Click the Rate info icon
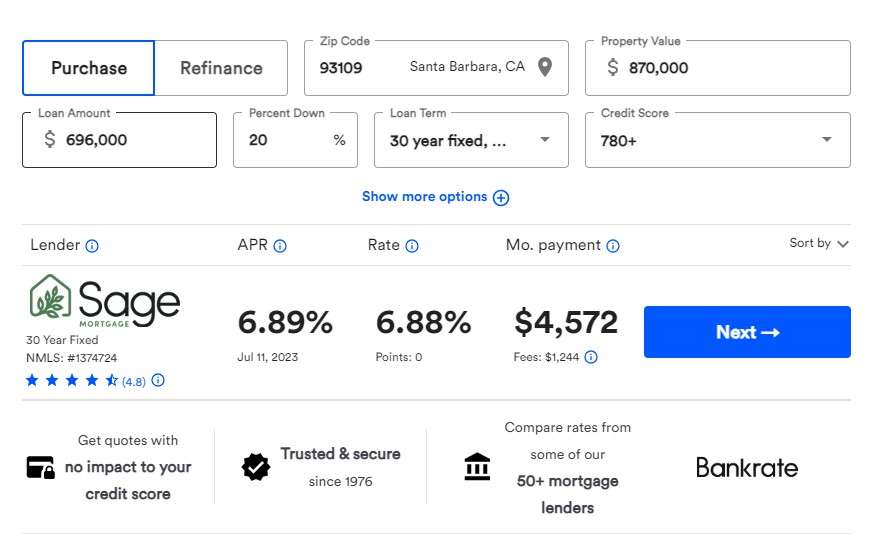The height and width of the screenshot is (534, 879). (x=412, y=246)
